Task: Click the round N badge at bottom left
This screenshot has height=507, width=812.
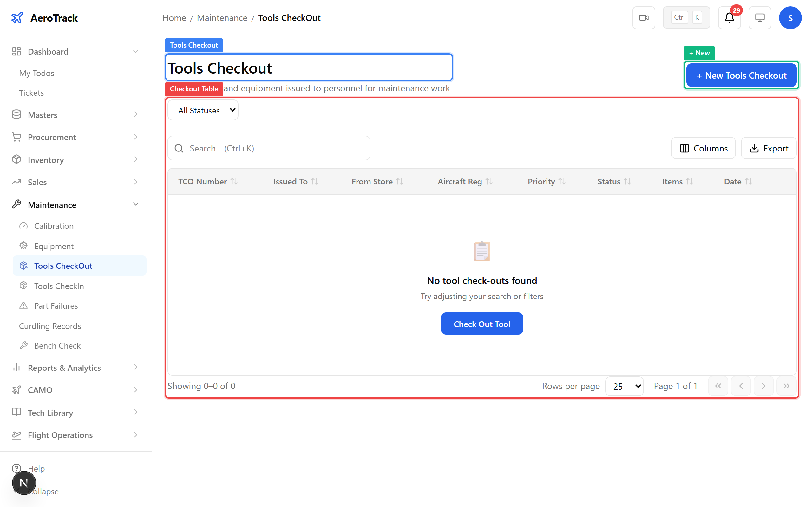Action: coord(24,483)
